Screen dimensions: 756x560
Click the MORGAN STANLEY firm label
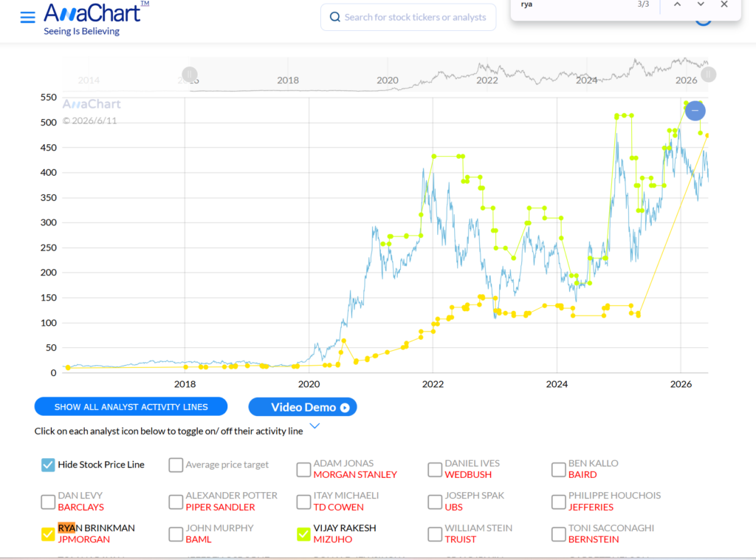(355, 474)
